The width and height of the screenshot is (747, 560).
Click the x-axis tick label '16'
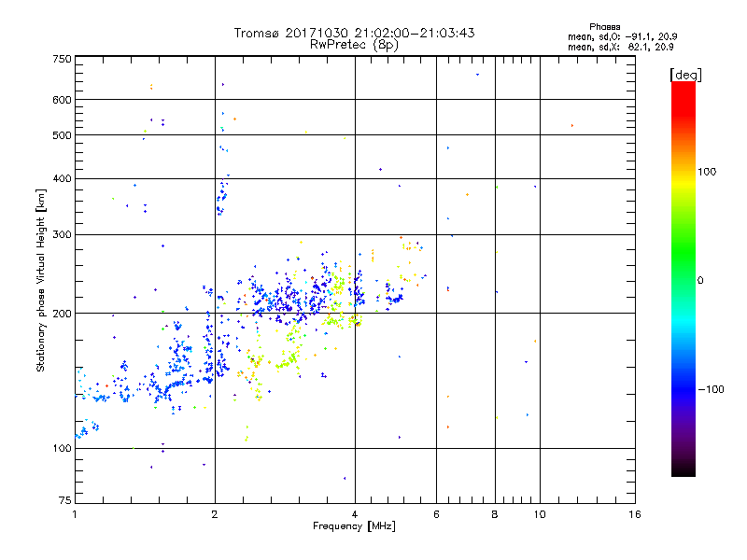pyautogui.click(x=635, y=514)
